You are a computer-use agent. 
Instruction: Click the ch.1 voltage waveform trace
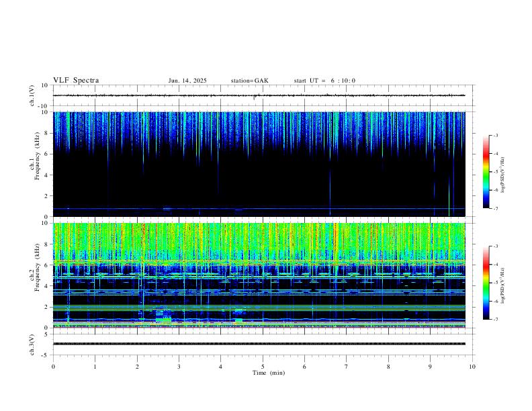point(259,95)
